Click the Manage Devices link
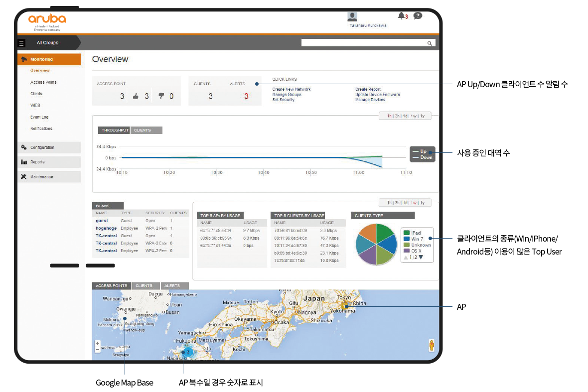588x392 pixels. point(370,100)
